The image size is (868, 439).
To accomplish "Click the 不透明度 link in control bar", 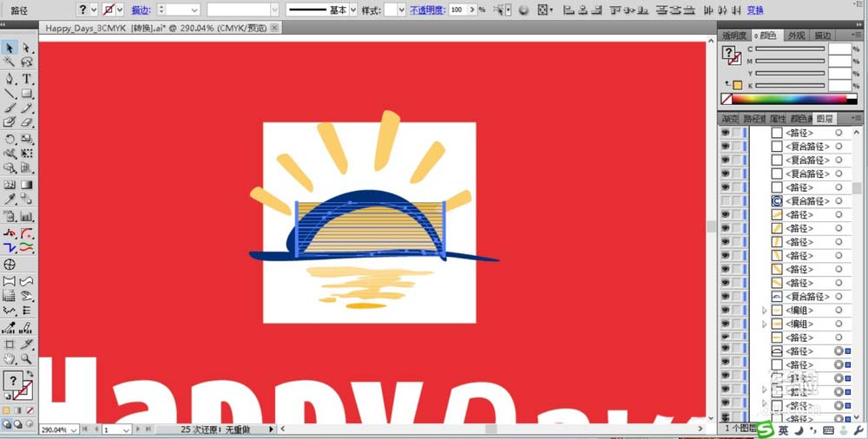I will pyautogui.click(x=426, y=10).
